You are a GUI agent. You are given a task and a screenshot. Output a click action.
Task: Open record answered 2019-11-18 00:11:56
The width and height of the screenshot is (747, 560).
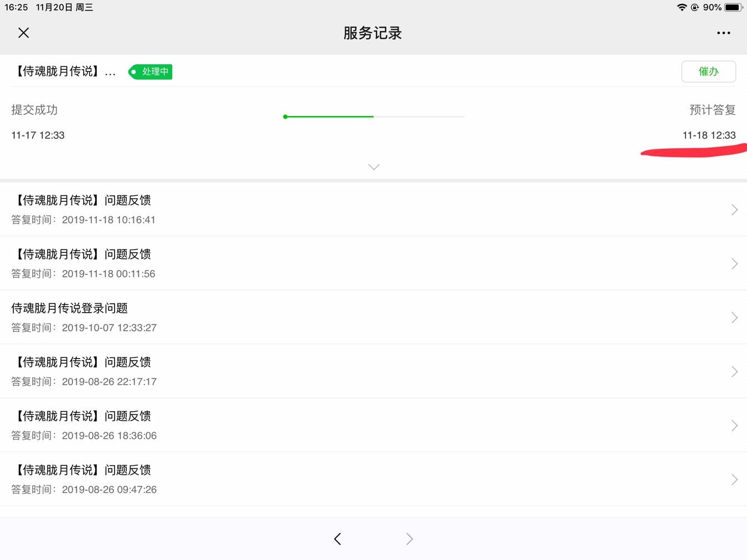pyautogui.click(x=332, y=263)
